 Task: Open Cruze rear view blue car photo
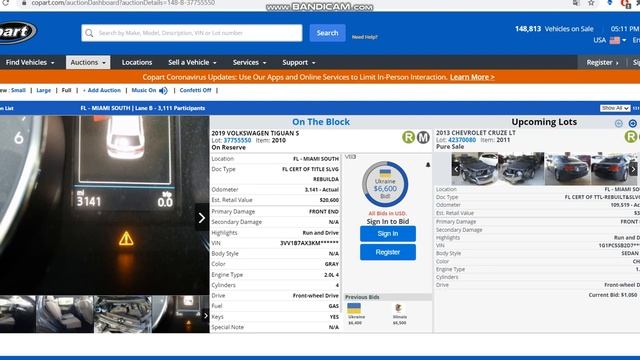click(x=567, y=169)
